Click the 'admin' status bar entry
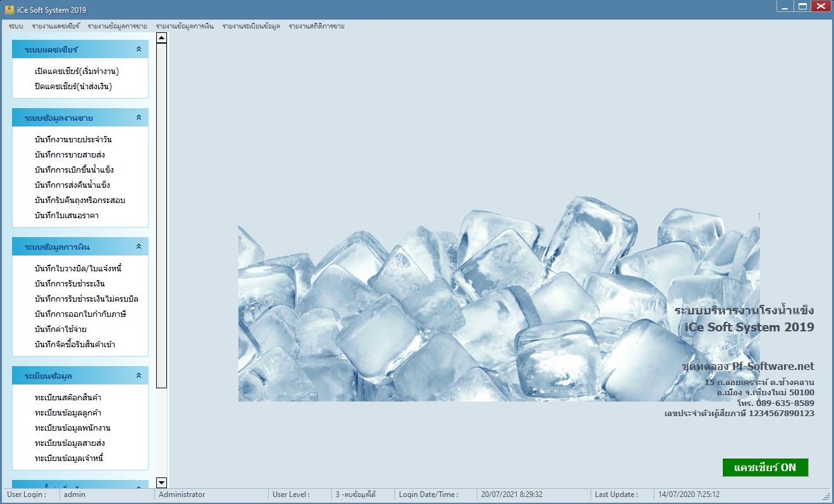This screenshot has height=504, width=834. click(x=75, y=495)
